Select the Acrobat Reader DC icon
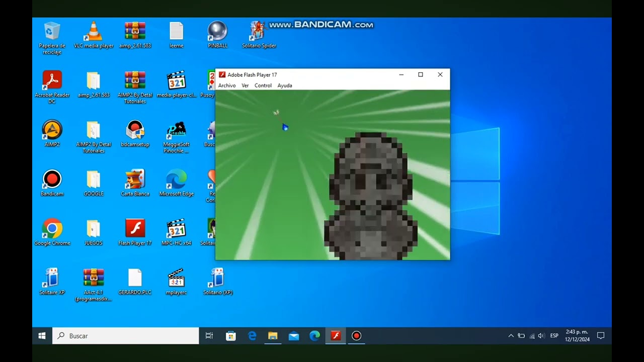Viewport: 644px width, 362px height. [x=52, y=87]
